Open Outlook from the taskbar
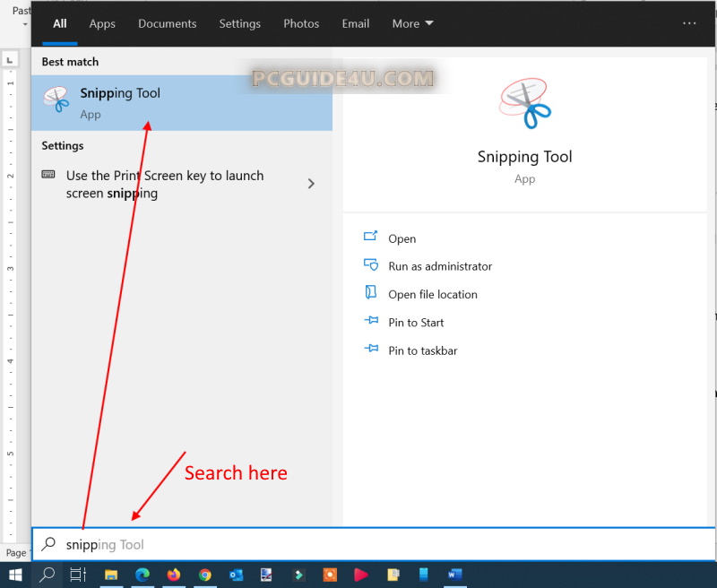The width and height of the screenshot is (717, 588). 237,575
